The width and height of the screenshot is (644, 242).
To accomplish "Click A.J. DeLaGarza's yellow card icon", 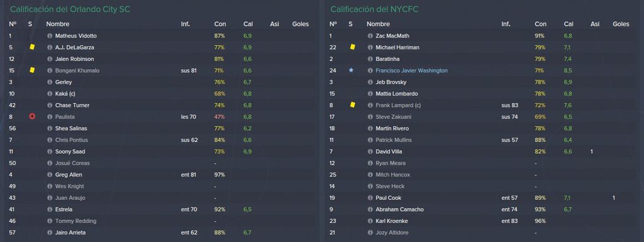I will point(32,47).
